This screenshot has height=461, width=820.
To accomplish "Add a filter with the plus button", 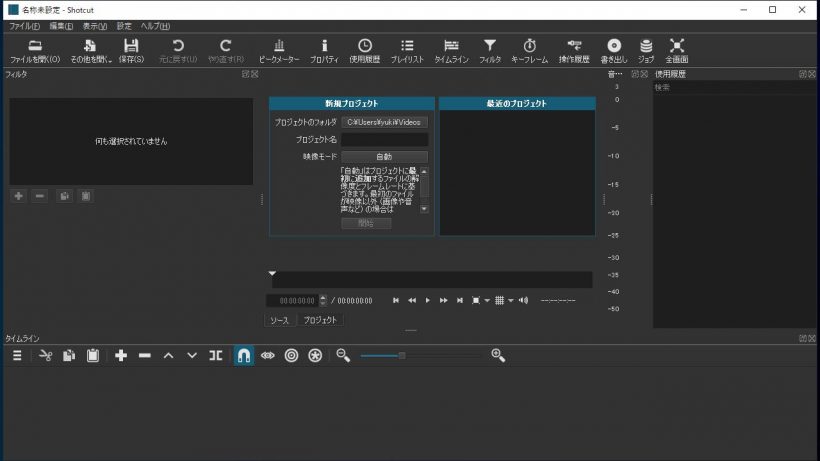I will [x=19, y=196].
